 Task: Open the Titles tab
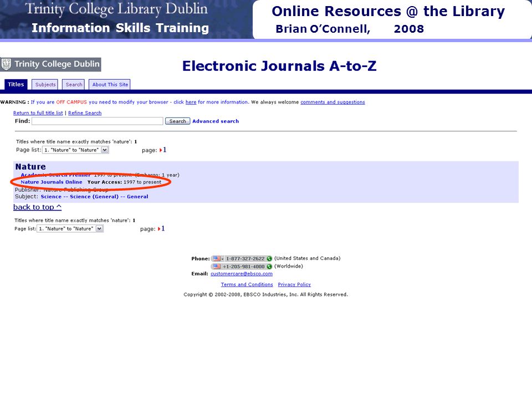pos(16,84)
